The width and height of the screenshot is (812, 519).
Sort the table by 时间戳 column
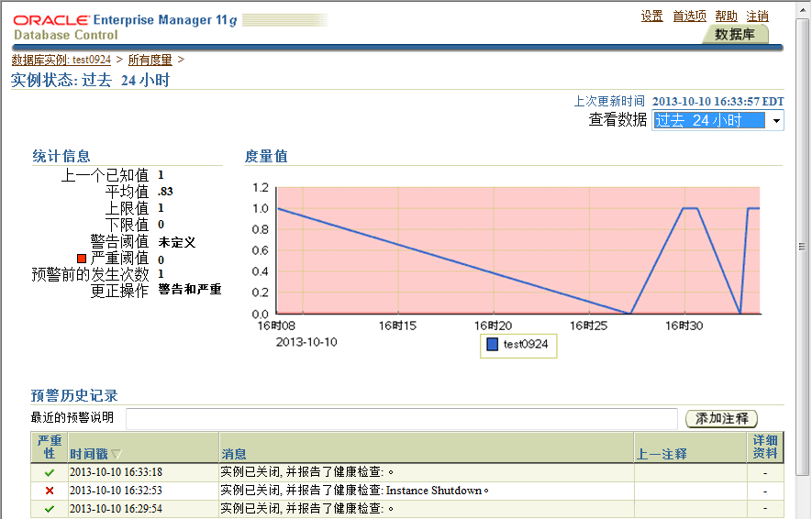[89, 454]
